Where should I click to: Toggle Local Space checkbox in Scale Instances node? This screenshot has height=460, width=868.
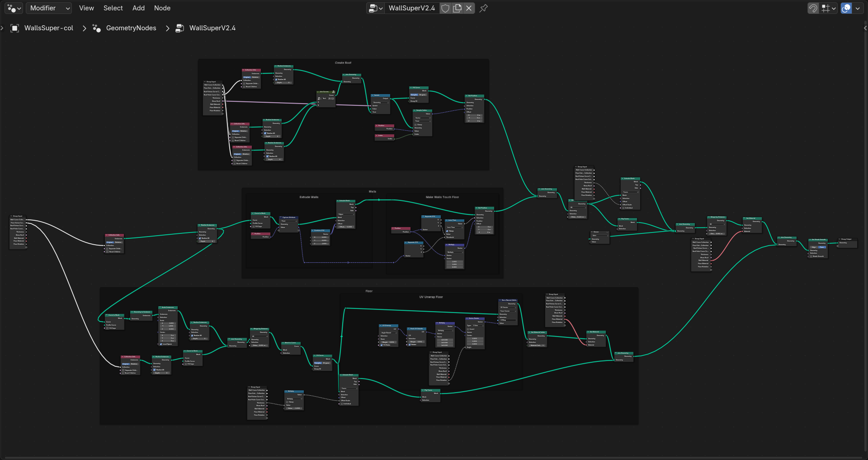point(161,344)
